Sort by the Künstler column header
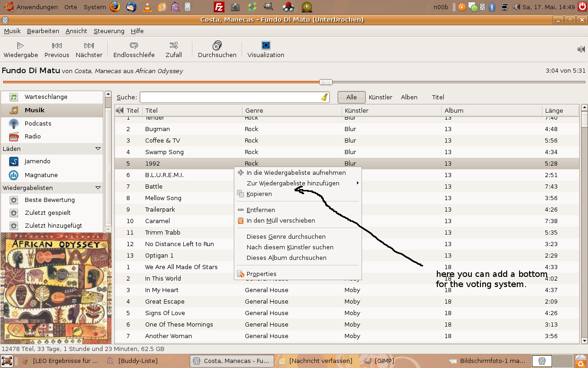This screenshot has height=368, width=588. click(x=392, y=110)
